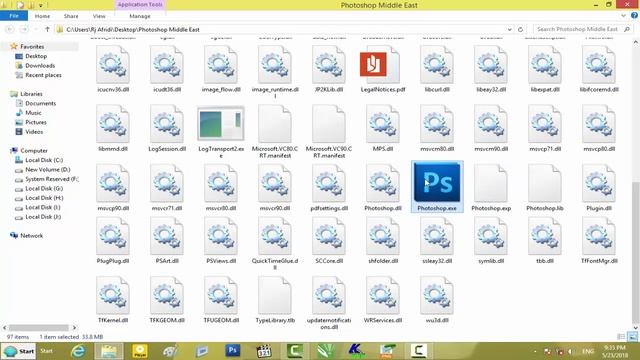Click the ENG language indicator in tray
Image resolution: width=640 pixels, height=360 pixels.
coord(588,351)
